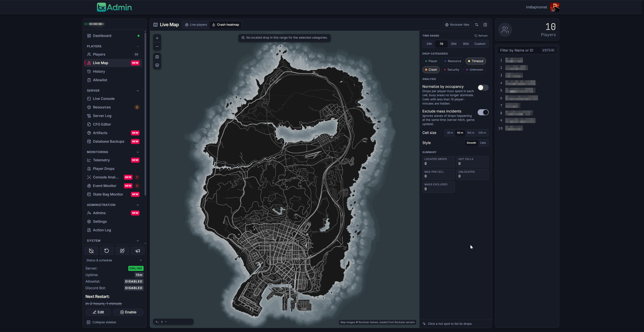
Task: Open the map settings sliders icon
Action: point(476,25)
